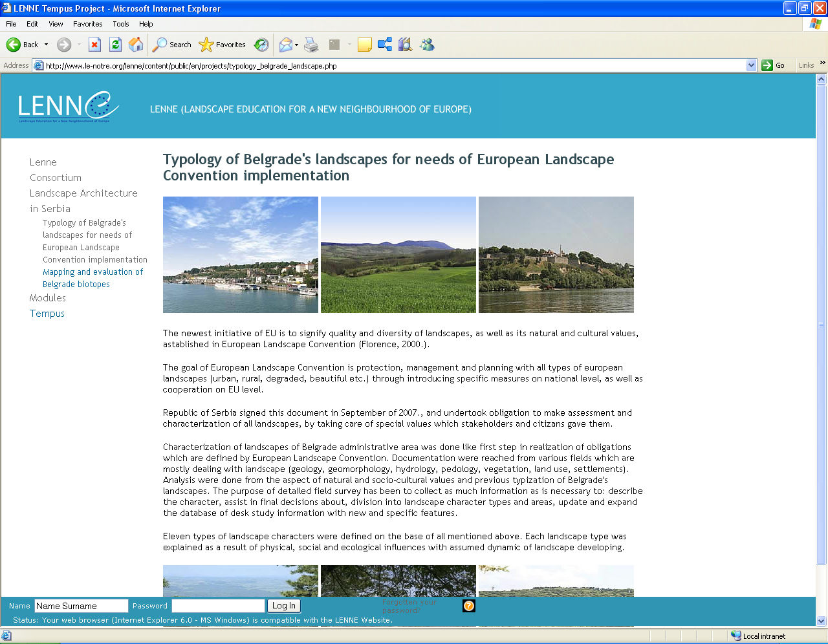Open the Favorites menu

(x=87, y=24)
